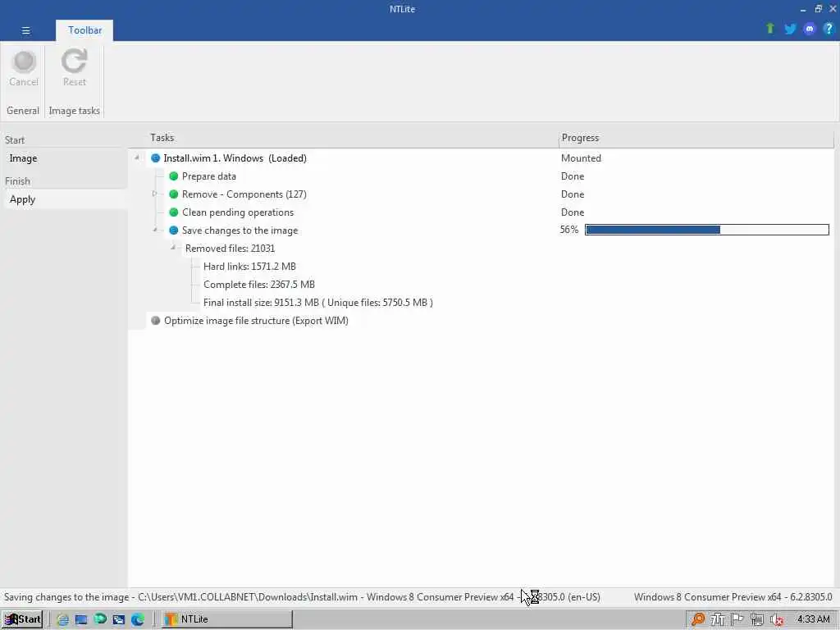Click the Cancel toolbar button

point(24,69)
